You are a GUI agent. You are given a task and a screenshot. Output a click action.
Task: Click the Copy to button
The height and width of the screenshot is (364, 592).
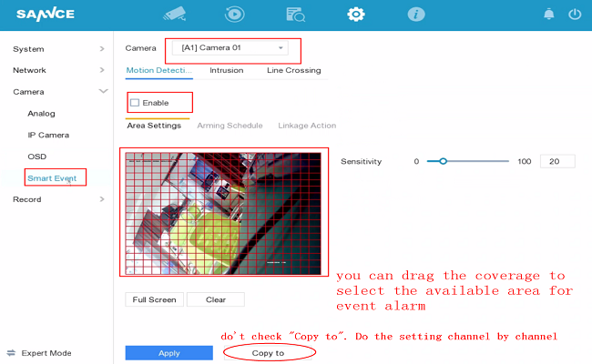268,353
